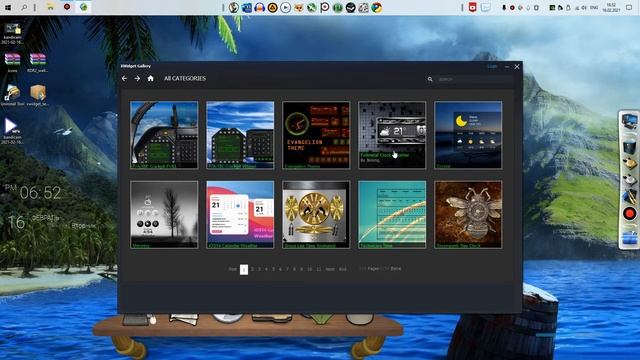The height and width of the screenshot is (360, 640).
Task: Open the icons archive on desktop
Action: (12, 63)
